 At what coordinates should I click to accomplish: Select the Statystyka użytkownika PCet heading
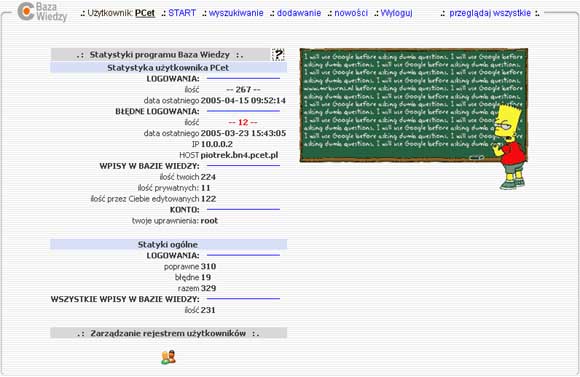point(168,68)
